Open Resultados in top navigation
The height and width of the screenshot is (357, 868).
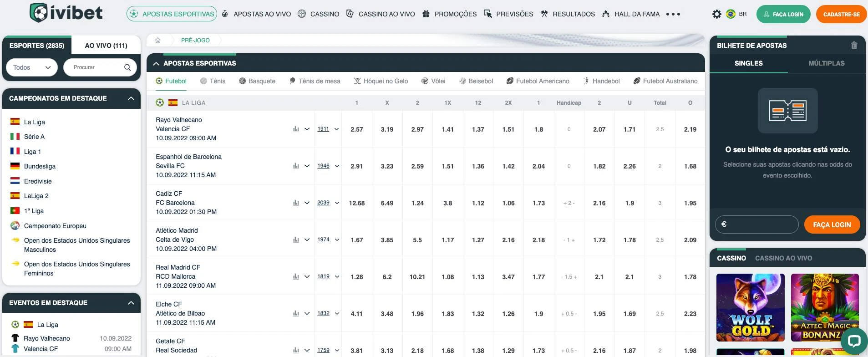(568, 14)
